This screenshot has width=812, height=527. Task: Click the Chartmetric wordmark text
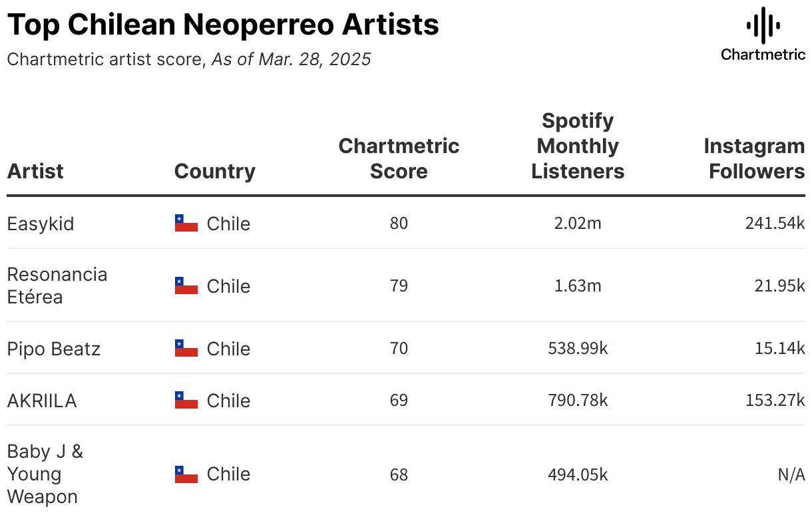(x=763, y=55)
